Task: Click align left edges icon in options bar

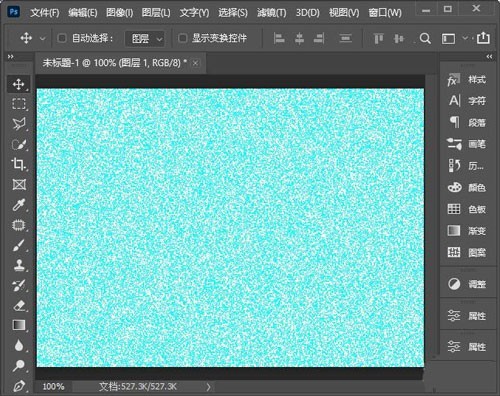Action: 279,38
